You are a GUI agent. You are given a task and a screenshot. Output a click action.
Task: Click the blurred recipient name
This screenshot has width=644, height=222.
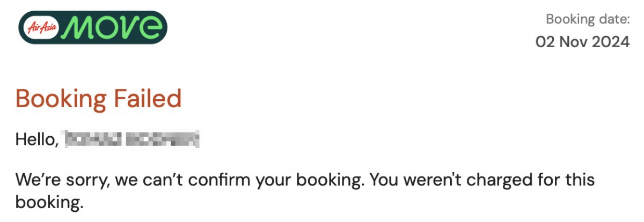pyautogui.click(x=132, y=139)
